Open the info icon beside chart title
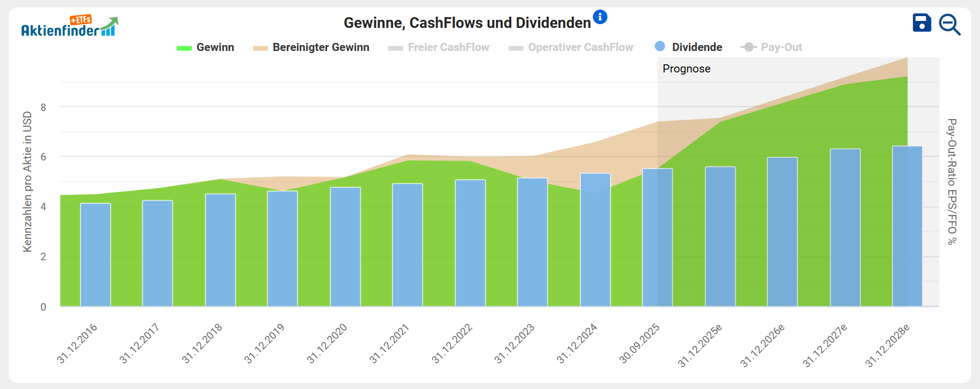 coord(600,17)
